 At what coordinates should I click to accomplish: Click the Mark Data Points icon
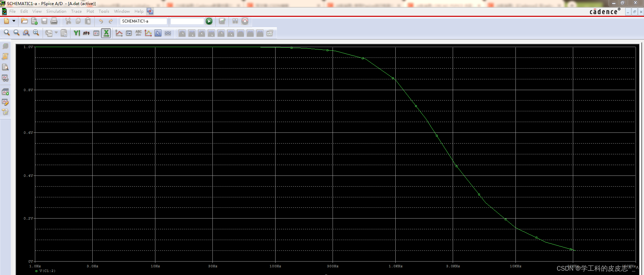[148, 33]
